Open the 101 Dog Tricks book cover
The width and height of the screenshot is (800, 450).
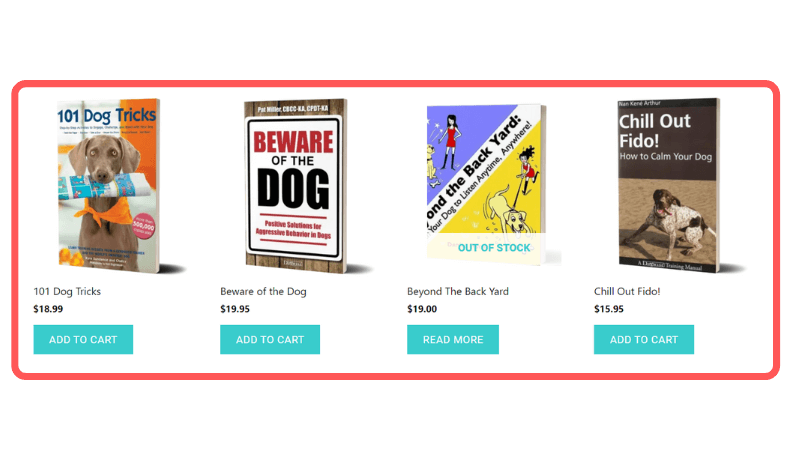pos(109,186)
